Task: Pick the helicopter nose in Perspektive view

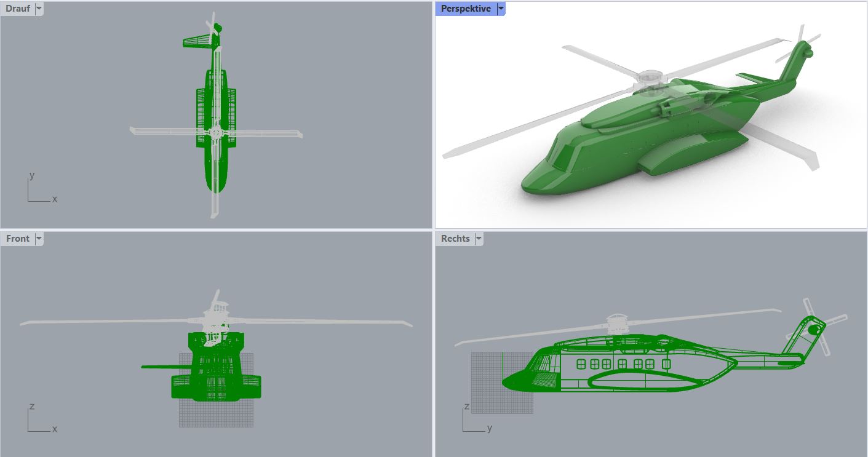Action: 541,182
